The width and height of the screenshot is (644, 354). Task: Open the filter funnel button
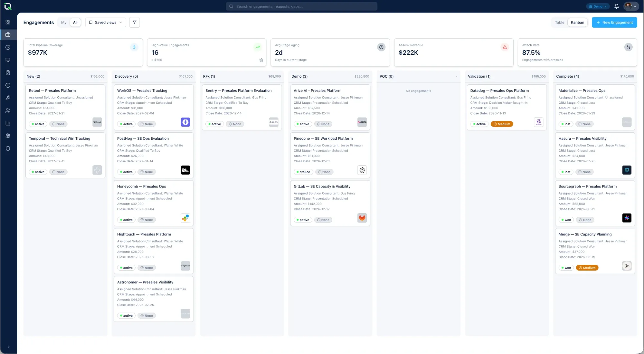pos(135,23)
